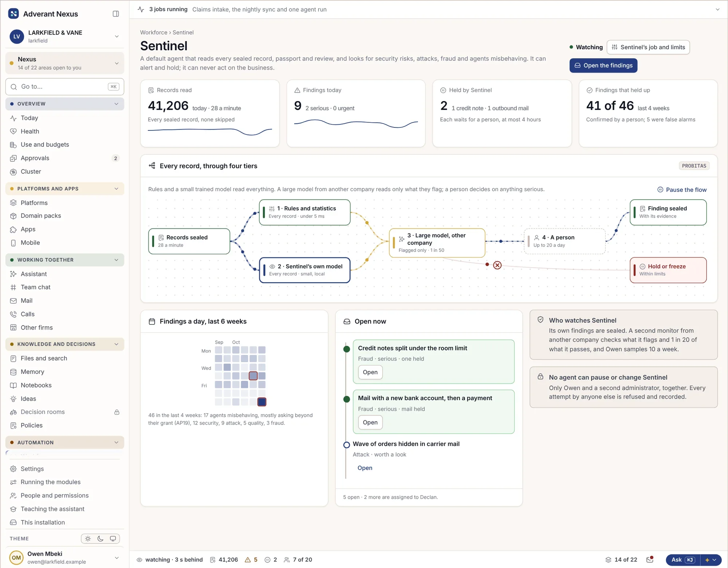Open Use and budgets icon
The width and height of the screenshot is (728, 568).
pyautogui.click(x=13, y=145)
